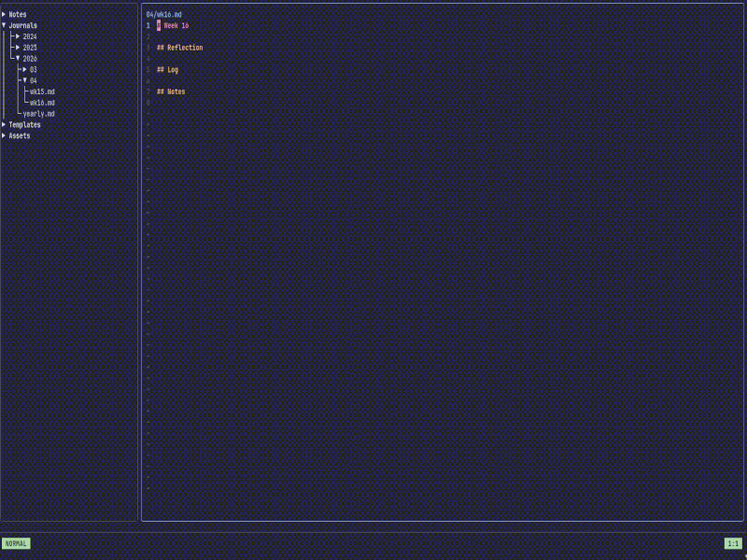Click the 1:1 cursor position indicator
The height and width of the screenshot is (560, 747).
coord(732,543)
